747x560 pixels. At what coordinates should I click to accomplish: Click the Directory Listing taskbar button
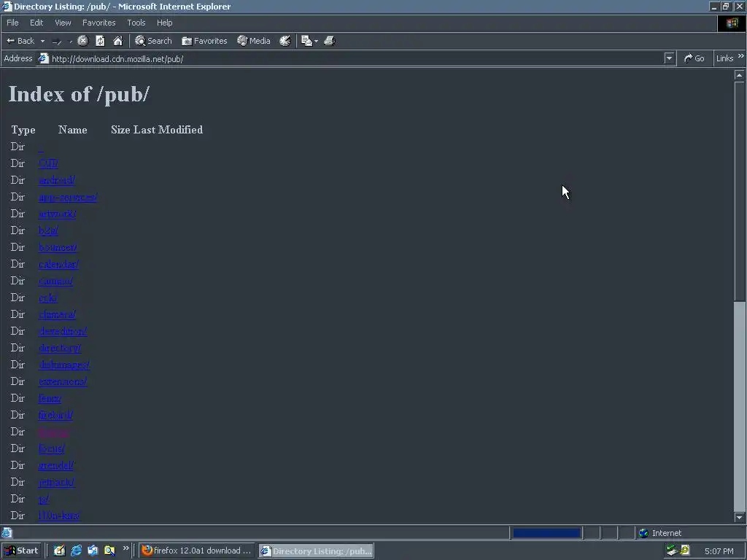pyautogui.click(x=317, y=551)
